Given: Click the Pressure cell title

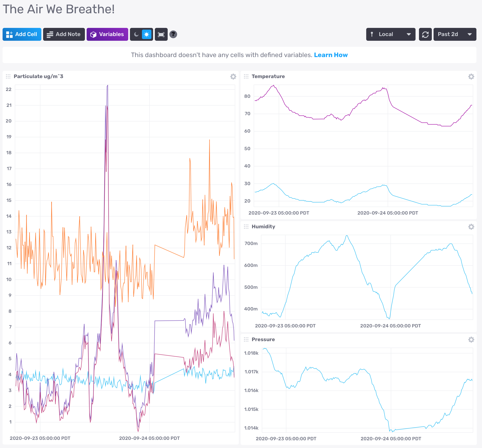Looking at the screenshot, I should (x=263, y=339).
